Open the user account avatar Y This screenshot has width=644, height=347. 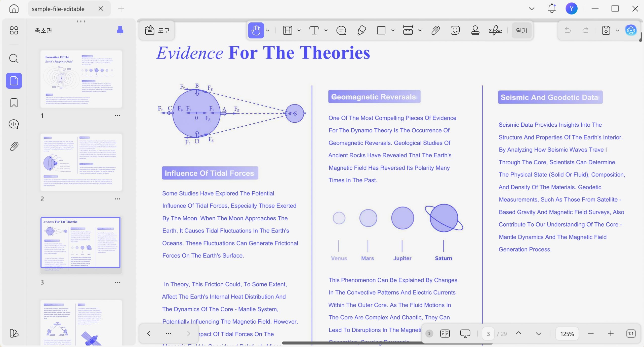pos(572,9)
